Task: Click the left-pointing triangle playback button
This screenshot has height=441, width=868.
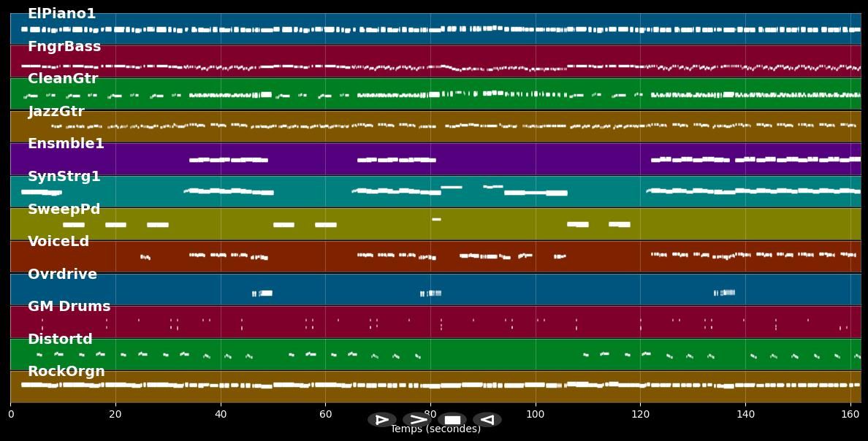Action: pos(487,420)
